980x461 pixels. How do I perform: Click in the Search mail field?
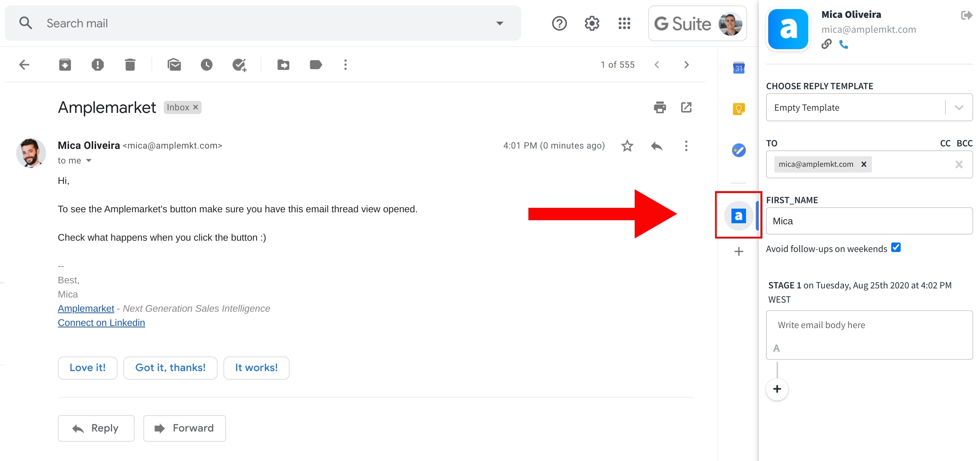[x=262, y=24]
